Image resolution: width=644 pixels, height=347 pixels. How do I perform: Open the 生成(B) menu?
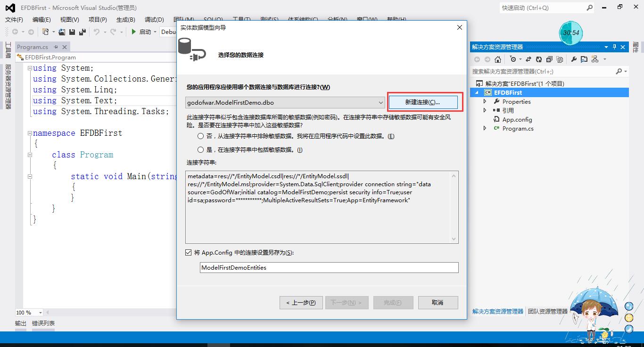click(x=125, y=19)
